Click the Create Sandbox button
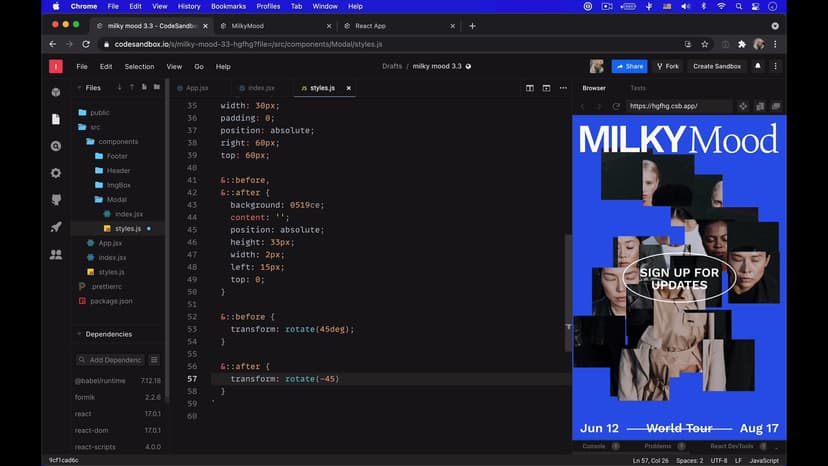828x466 pixels. [716, 66]
